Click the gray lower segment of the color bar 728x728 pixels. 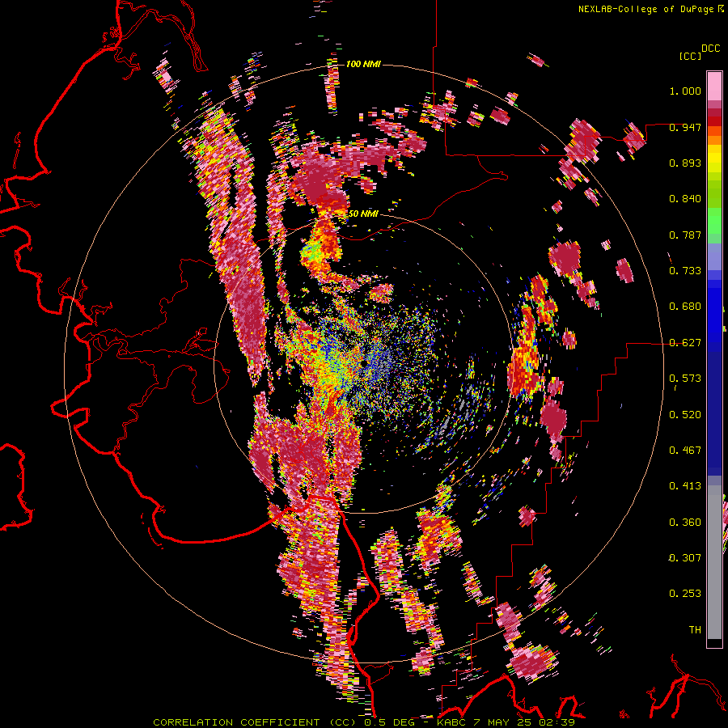tap(714, 562)
